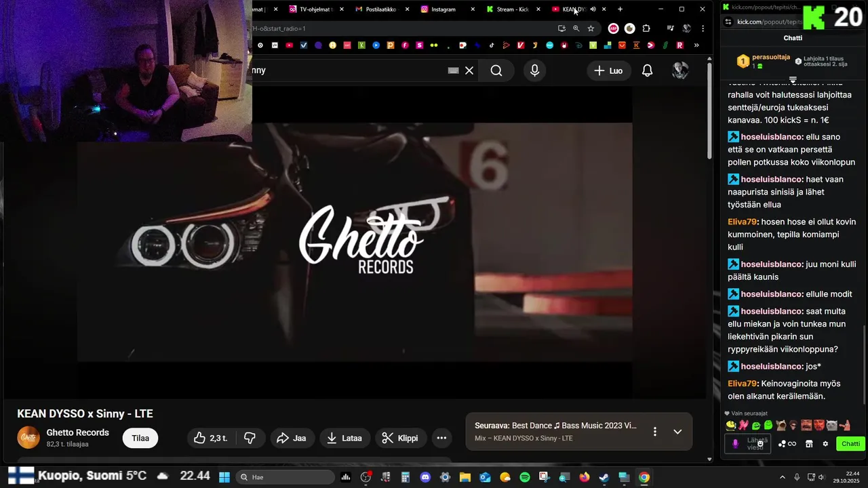Open the Chrome extensions puzzle icon
The image size is (868, 488).
pos(646,28)
